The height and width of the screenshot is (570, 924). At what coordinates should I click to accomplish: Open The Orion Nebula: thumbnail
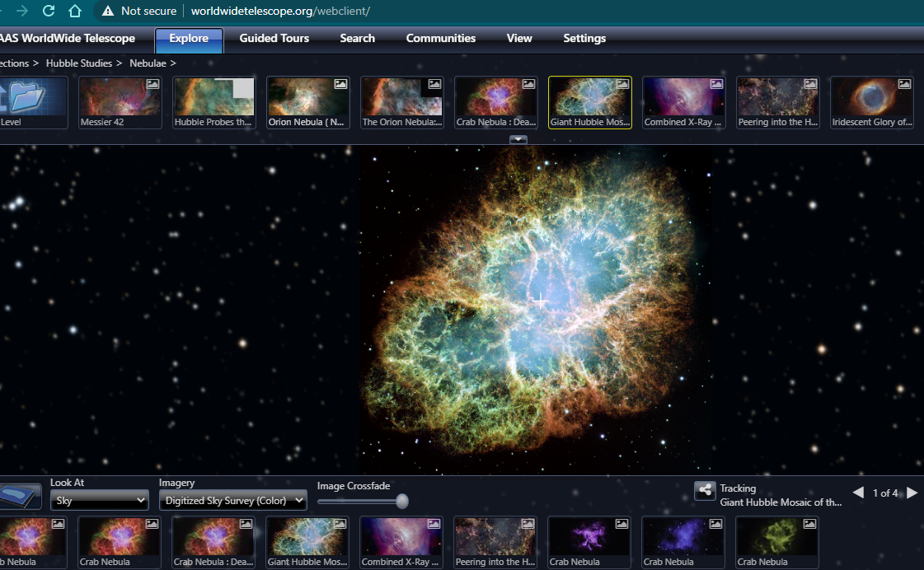pos(402,102)
